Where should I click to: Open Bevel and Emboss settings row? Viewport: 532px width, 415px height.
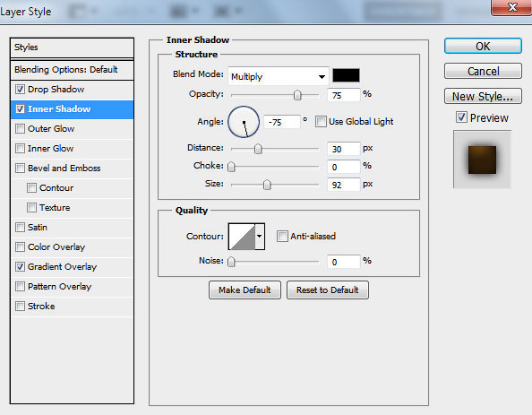pyautogui.click(x=72, y=169)
